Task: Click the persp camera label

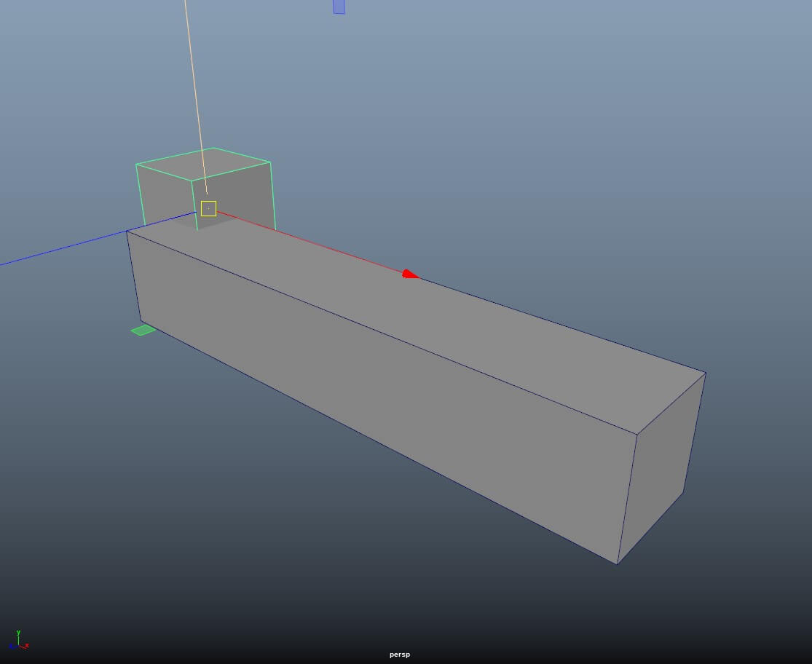Action: point(400,654)
